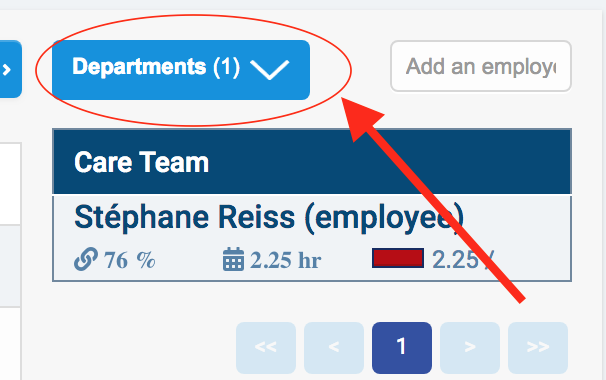The image size is (606, 380).
Task: Click the white panel at left edge
Action: tap(10, 184)
